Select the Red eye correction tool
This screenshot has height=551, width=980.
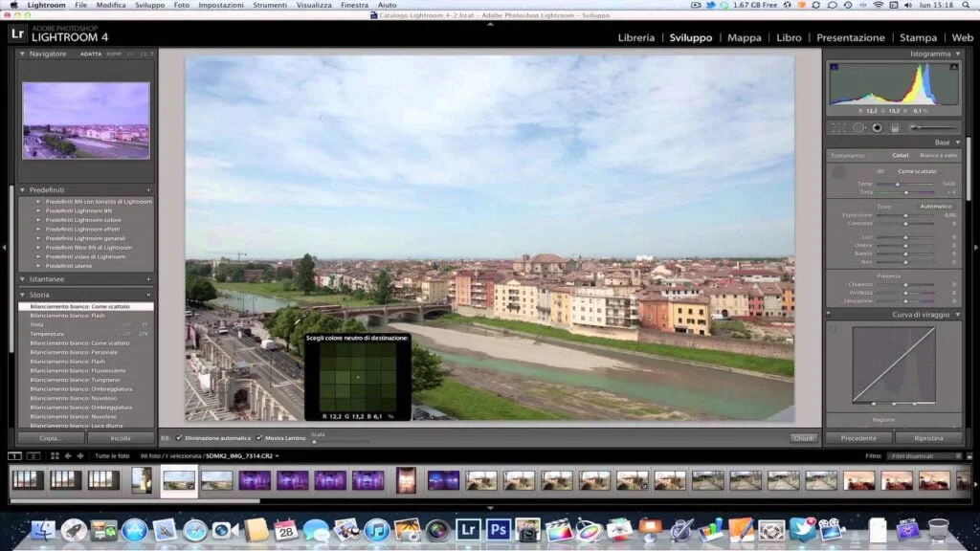878,127
